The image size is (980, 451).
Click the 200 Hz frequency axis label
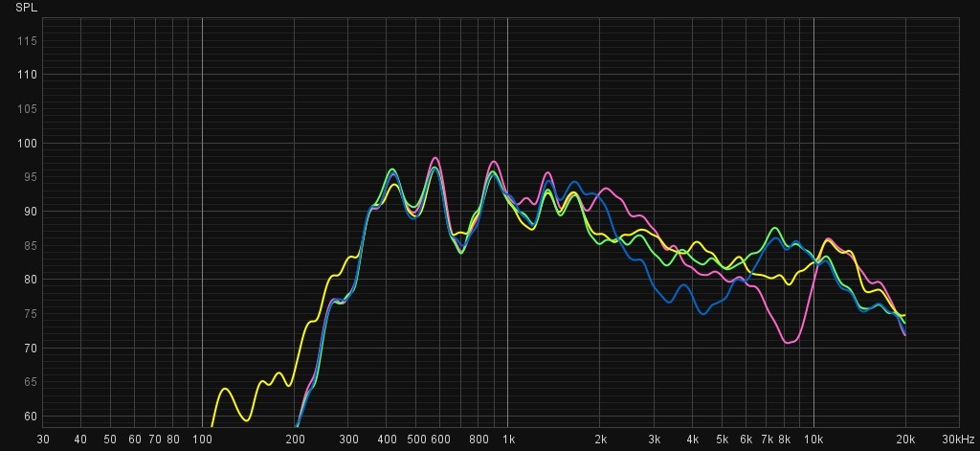pyautogui.click(x=295, y=440)
